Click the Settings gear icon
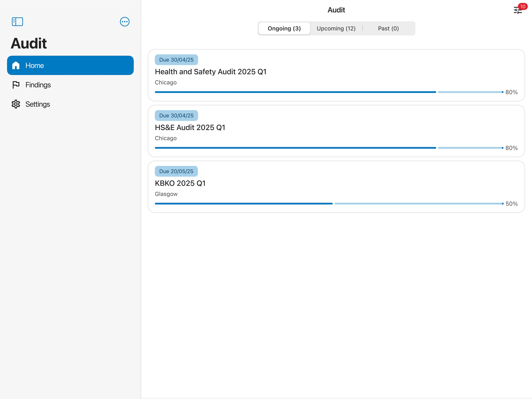The image size is (532, 399). tap(16, 104)
